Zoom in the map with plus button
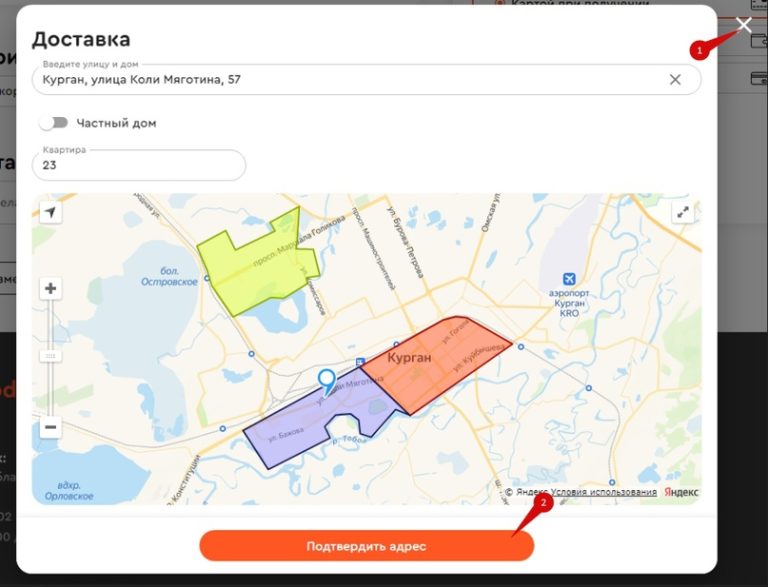This screenshot has height=587, width=768. (50, 289)
